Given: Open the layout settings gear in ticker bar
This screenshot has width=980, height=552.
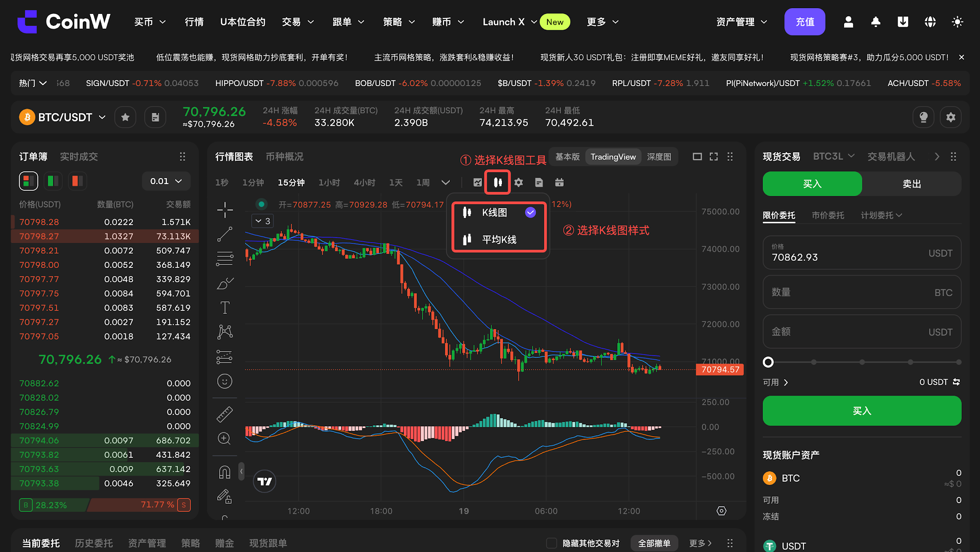Looking at the screenshot, I should click(951, 117).
